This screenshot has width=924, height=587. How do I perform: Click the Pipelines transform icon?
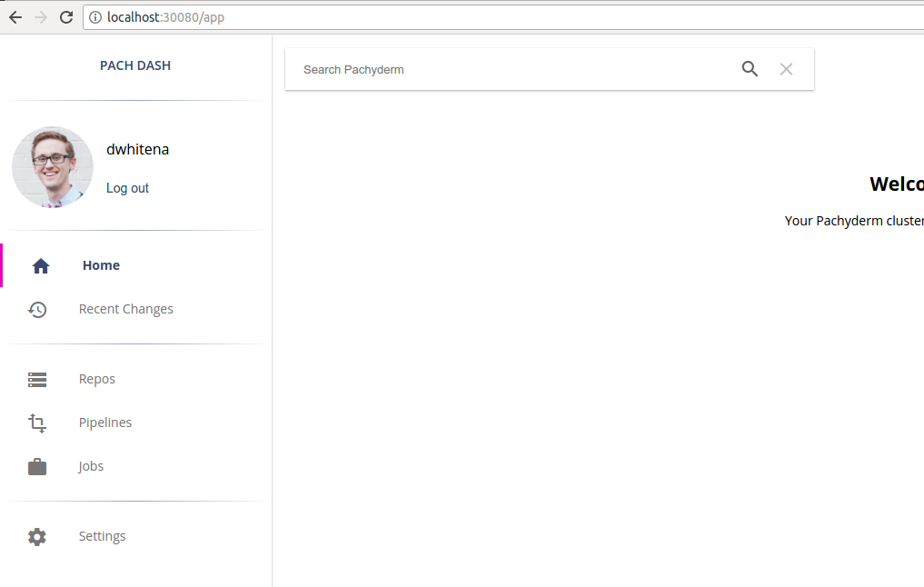coord(37,423)
